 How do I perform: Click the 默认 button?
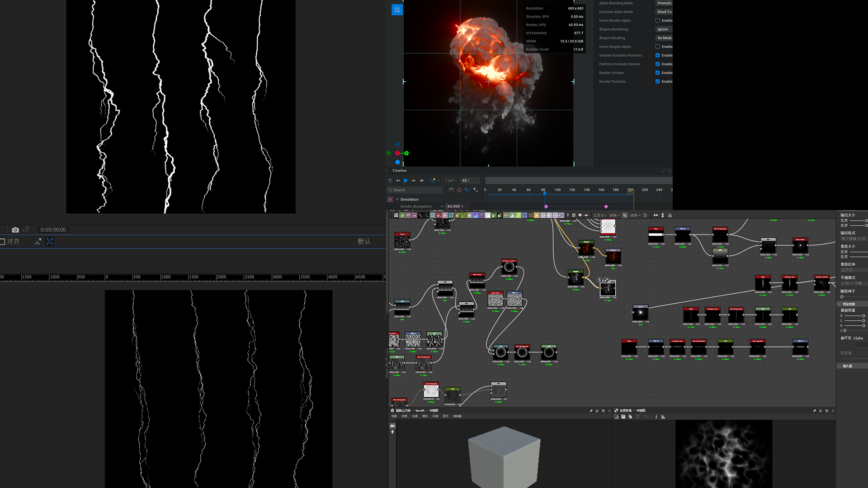364,242
